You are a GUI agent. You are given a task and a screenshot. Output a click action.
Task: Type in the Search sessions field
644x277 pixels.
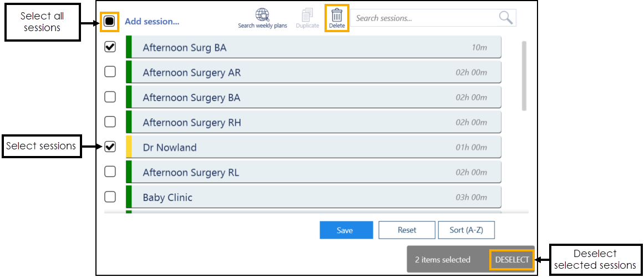pyautogui.click(x=424, y=18)
